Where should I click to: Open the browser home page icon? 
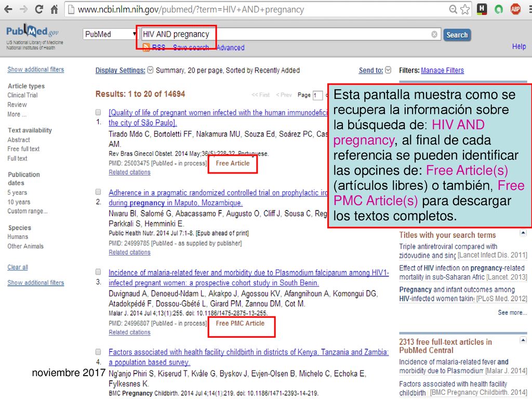[54, 9]
